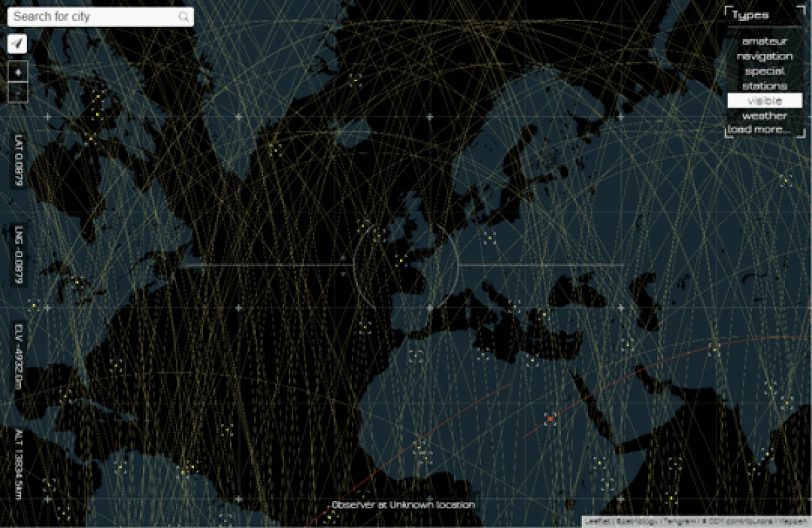Select navigation in the Types panel
The image size is (812, 528).
pos(765,56)
